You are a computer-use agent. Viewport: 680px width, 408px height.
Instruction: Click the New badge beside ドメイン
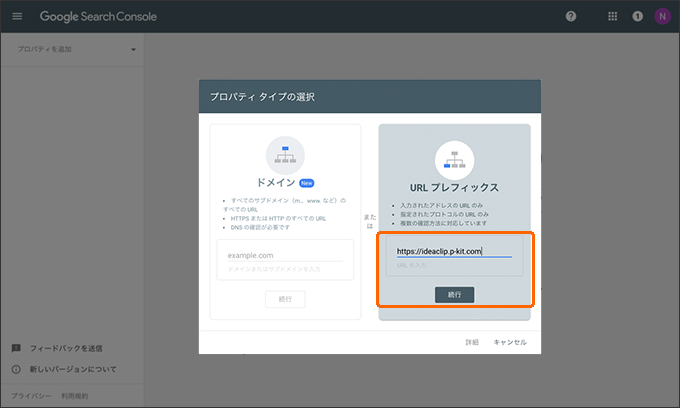[x=307, y=183]
